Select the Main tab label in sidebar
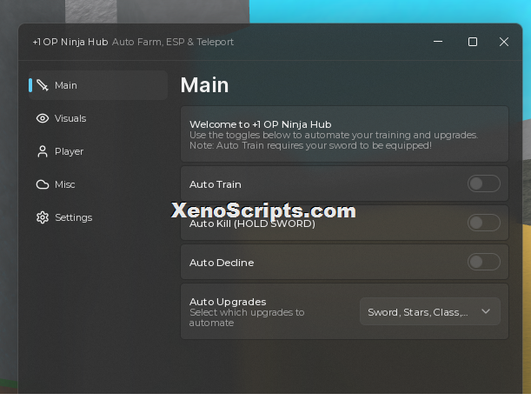The height and width of the screenshot is (420, 531). click(x=66, y=85)
